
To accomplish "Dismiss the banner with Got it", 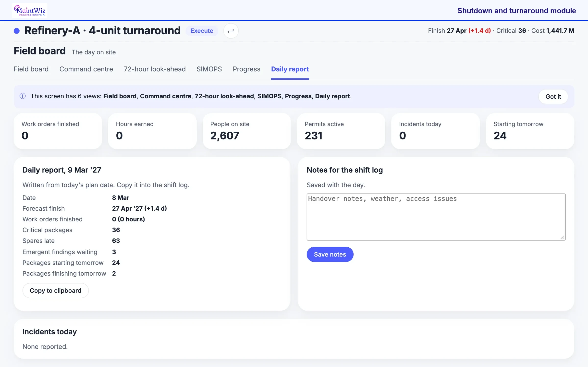I will click(553, 97).
